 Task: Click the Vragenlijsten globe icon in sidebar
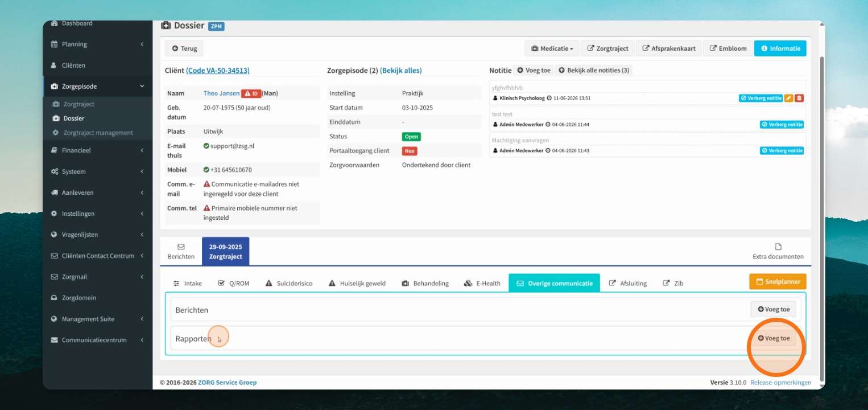pos(54,235)
